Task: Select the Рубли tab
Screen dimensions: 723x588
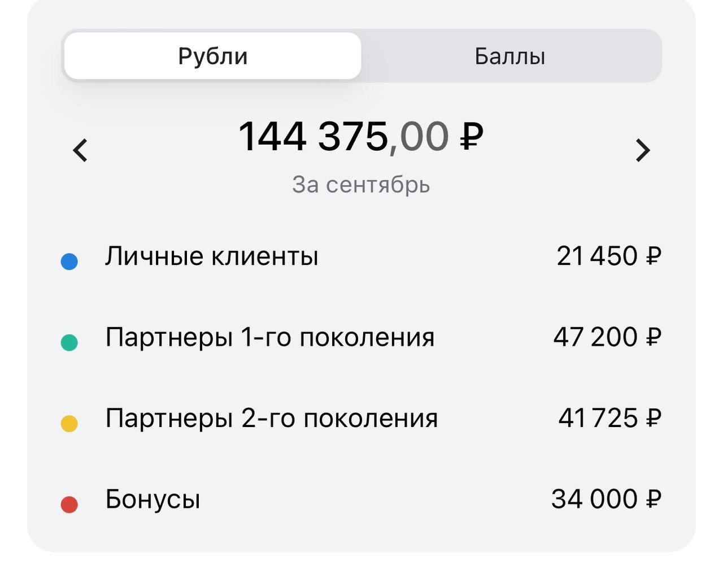Action: [213, 56]
